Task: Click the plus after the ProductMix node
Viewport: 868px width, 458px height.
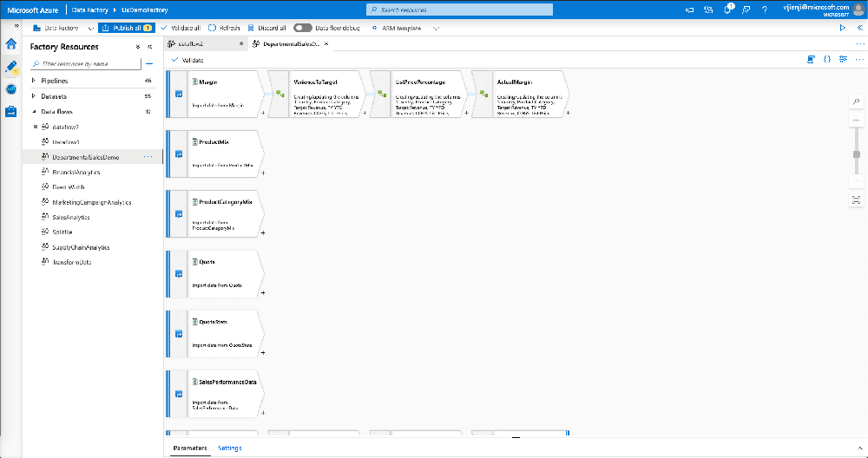Action: point(263,173)
